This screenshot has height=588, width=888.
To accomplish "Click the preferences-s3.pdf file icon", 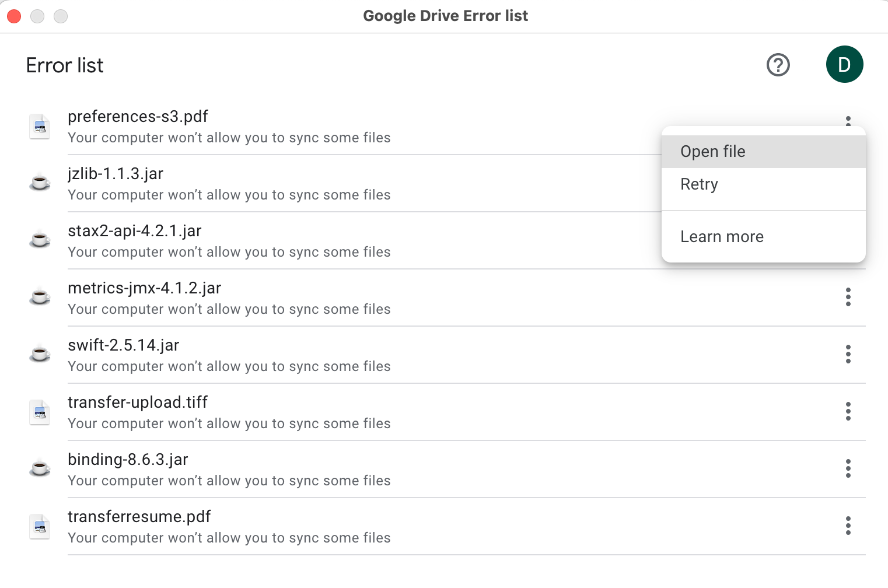I will point(40,127).
